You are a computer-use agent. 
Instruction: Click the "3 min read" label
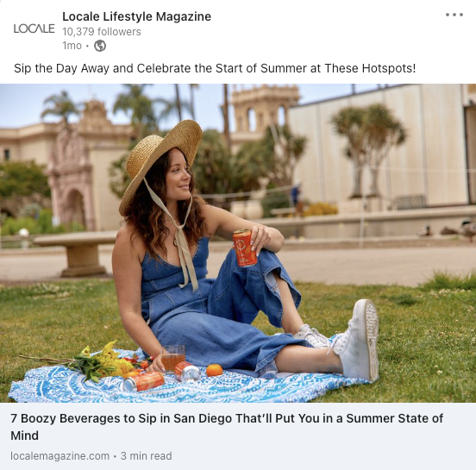[x=147, y=455]
